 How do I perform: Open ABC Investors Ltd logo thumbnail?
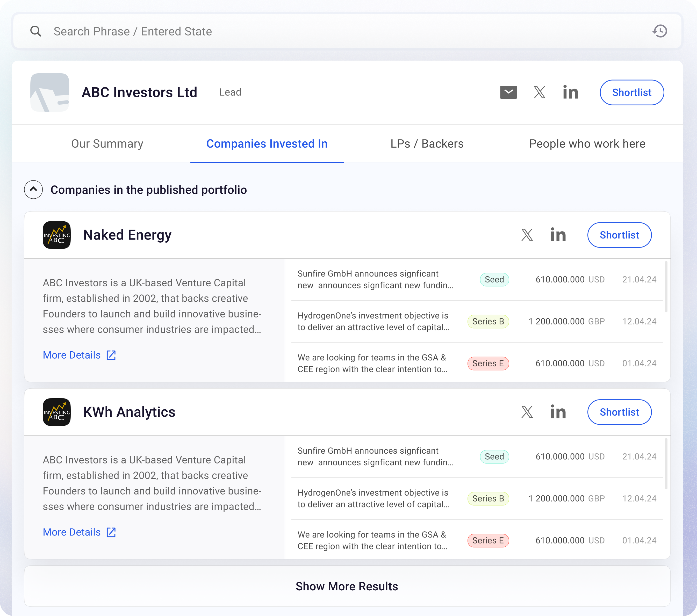click(x=50, y=92)
